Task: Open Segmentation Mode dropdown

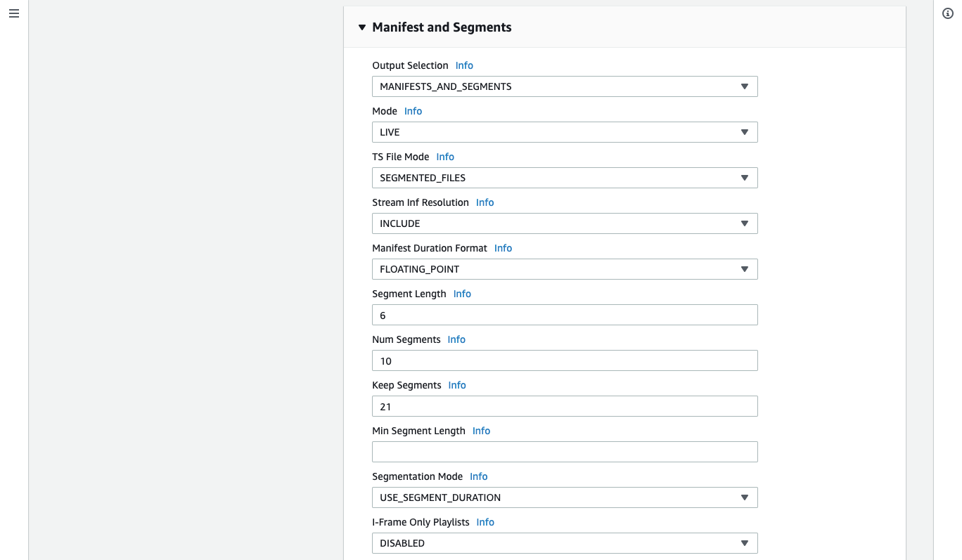Action: pos(565,497)
